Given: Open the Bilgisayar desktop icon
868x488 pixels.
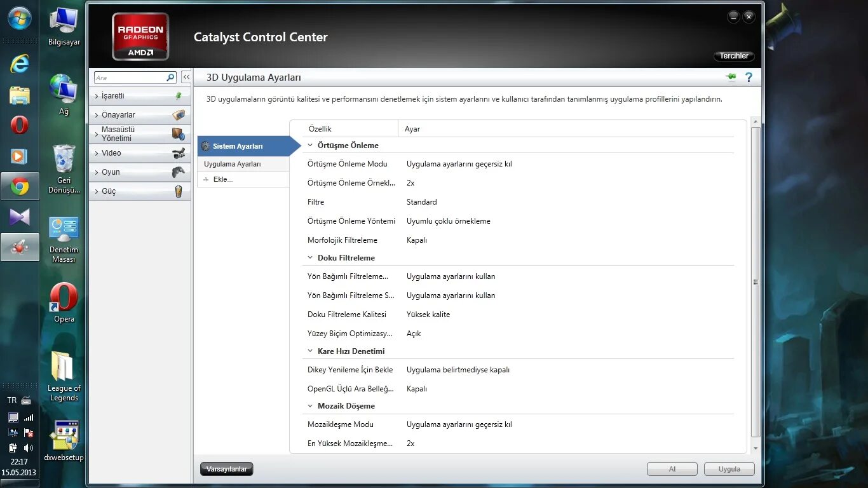Looking at the screenshot, I should click(64, 26).
